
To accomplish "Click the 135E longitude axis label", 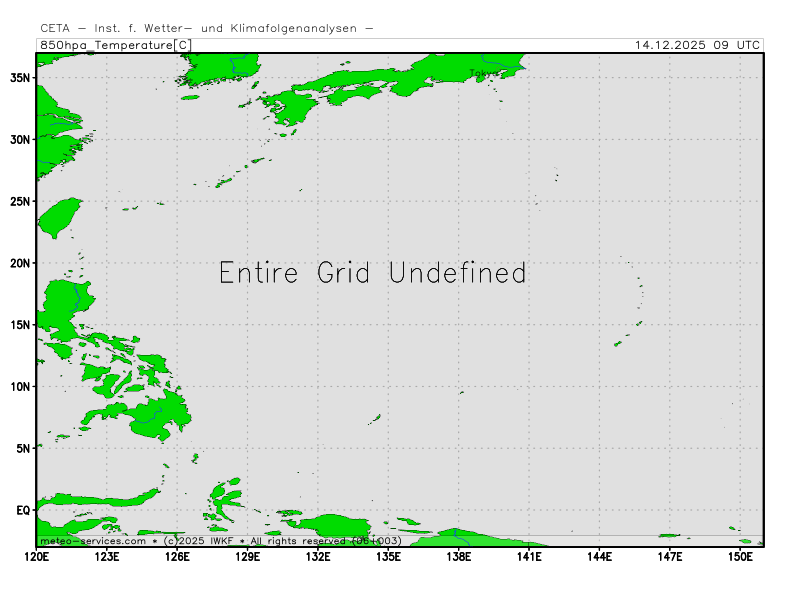I will coord(388,556).
